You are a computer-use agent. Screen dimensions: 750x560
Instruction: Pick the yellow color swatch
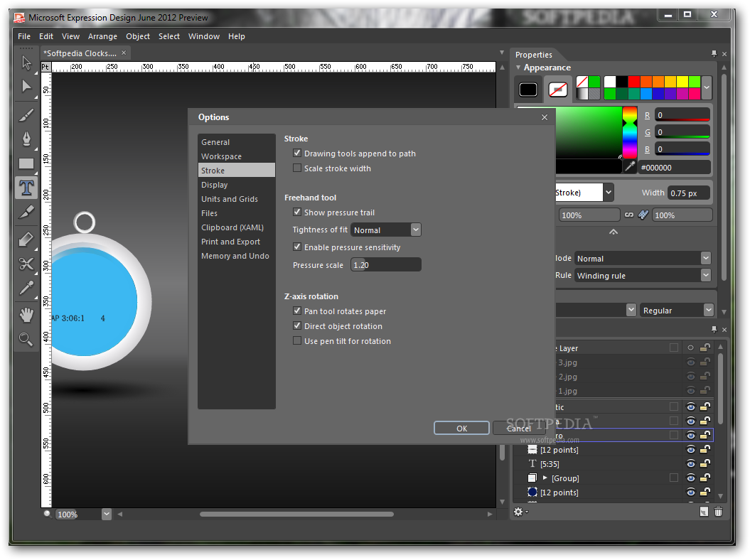tap(682, 82)
